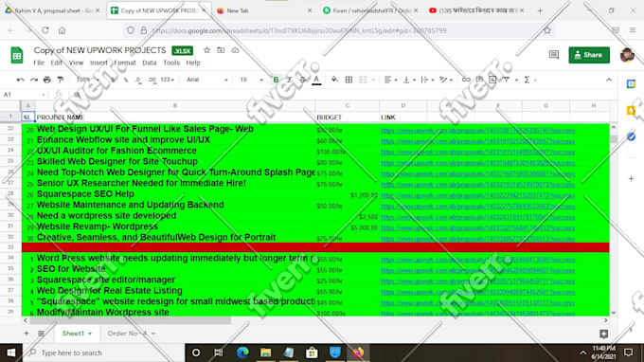The image size is (644, 362).
Task: Open Upwork link for Squarespace SEO Help row
Action: click(477, 195)
